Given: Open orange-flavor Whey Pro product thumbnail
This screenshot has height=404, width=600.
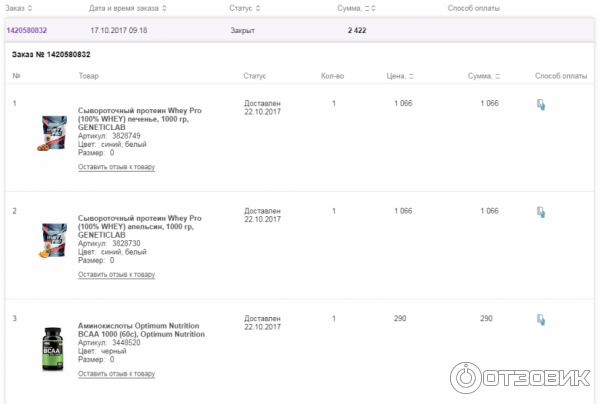Looking at the screenshot, I should [54, 242].
